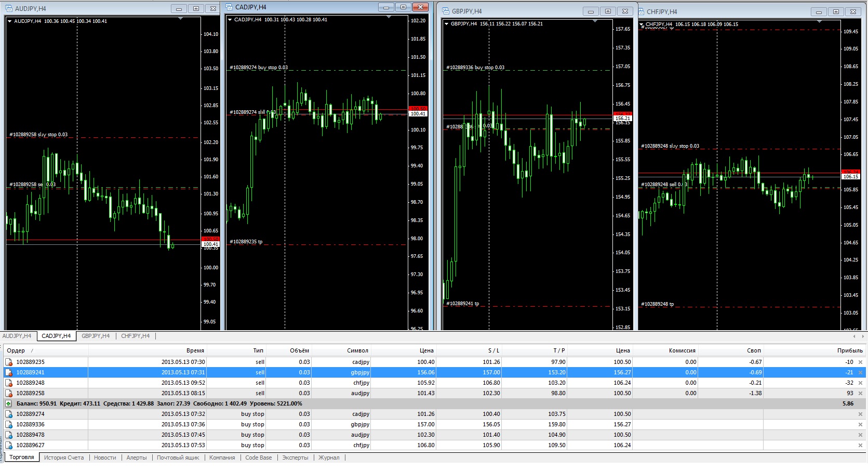Screen dimensions: 868x470
Task: Delete pending order 102889627 with its X
Action: tap(860, 445)
